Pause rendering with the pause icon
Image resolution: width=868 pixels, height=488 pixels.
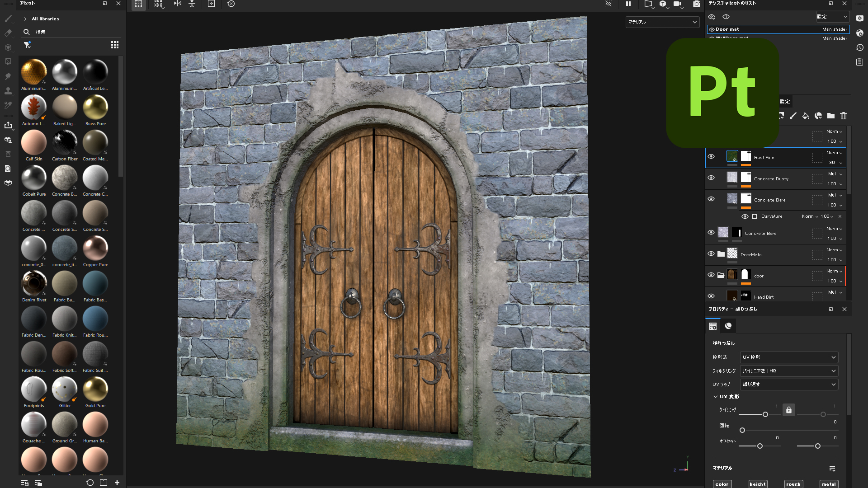pyautogui.click(x=628, y=4)
